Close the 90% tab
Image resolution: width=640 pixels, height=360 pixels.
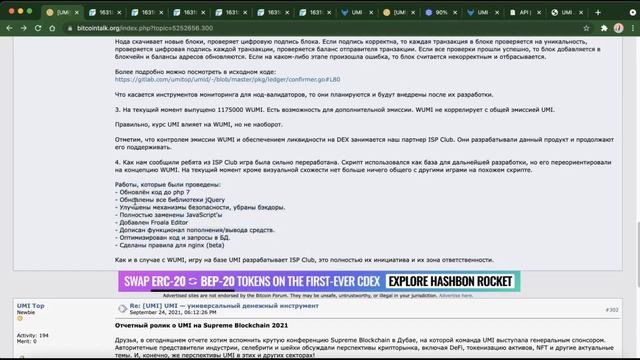[455, 13]
